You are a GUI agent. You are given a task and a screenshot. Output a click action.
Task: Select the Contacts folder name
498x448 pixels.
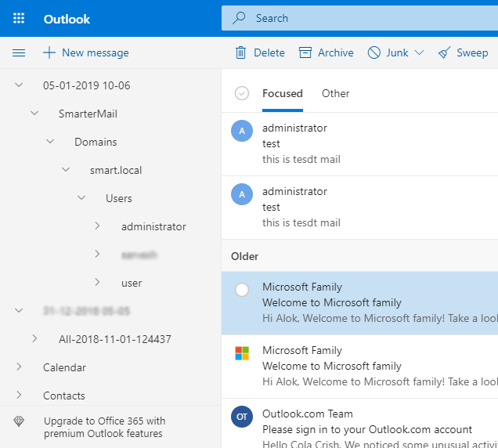64,396
